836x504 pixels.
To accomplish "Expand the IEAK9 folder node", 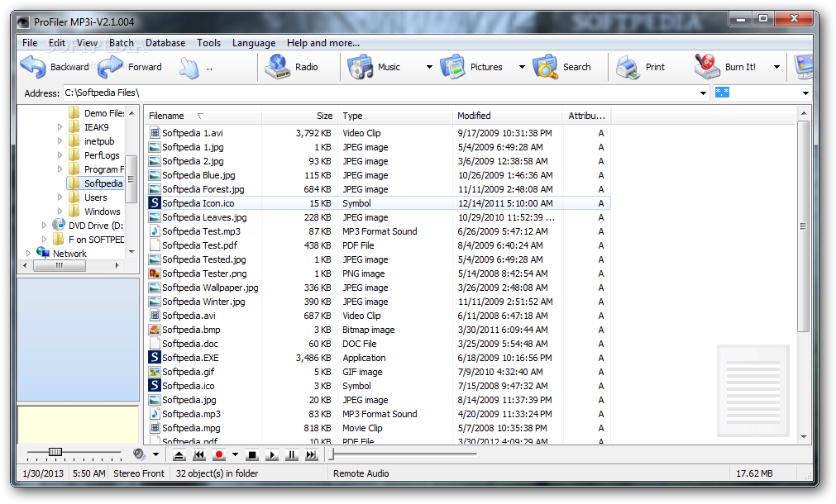I will click(x=60, y=126).
